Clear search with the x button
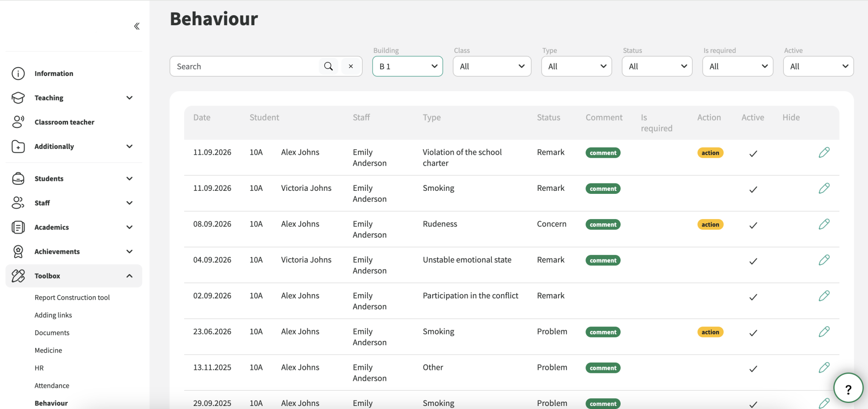This screenshot has width=868, height=409. coord(351,66)
